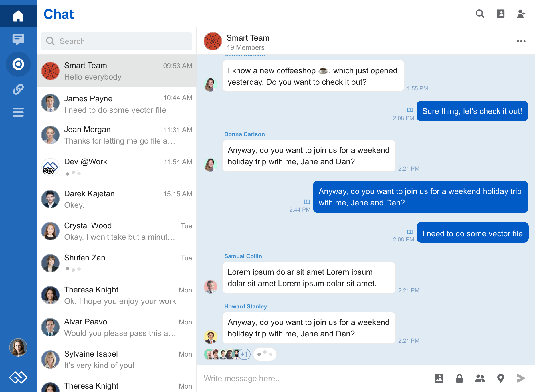Select the circular app icon in the sidebar
Image resolution: width=535 pixels, height=392 pixels.
point(18,64)
